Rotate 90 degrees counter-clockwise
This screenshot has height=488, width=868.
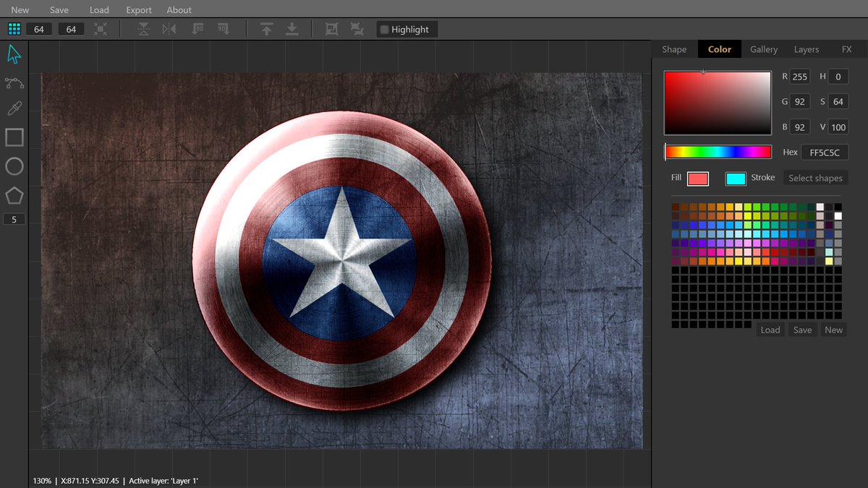coord(198,29)
